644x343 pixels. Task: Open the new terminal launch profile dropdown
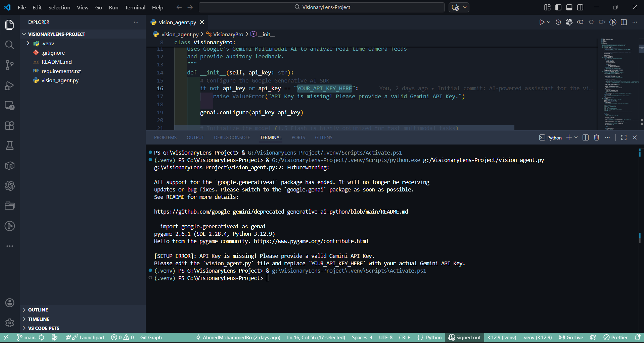click(576, 137)
